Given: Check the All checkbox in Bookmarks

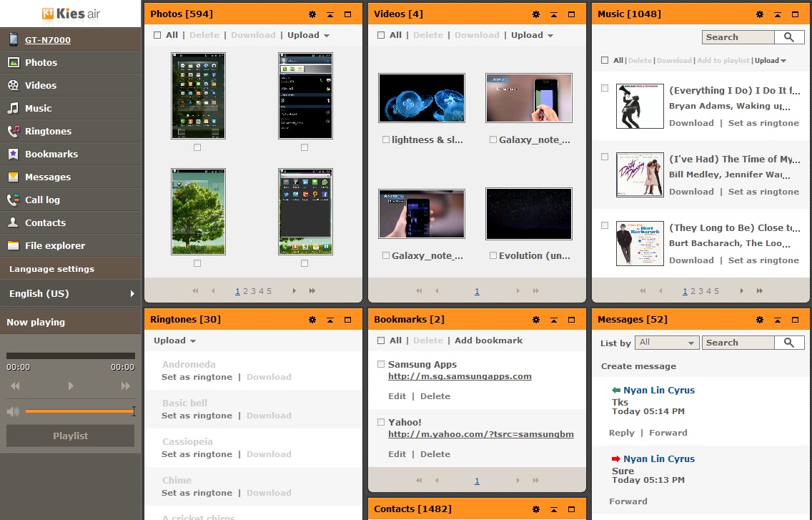Looking at the screenshot, I should (381, 340).
